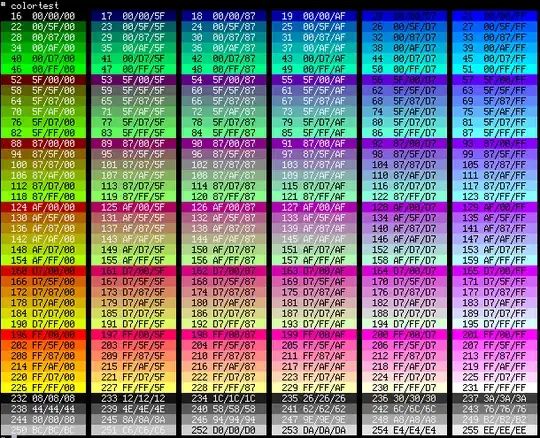The height and width of the screenshot is (438, 540).
Task: Click color cell 225 FF/D7/FF
Action: coord(495,377)
